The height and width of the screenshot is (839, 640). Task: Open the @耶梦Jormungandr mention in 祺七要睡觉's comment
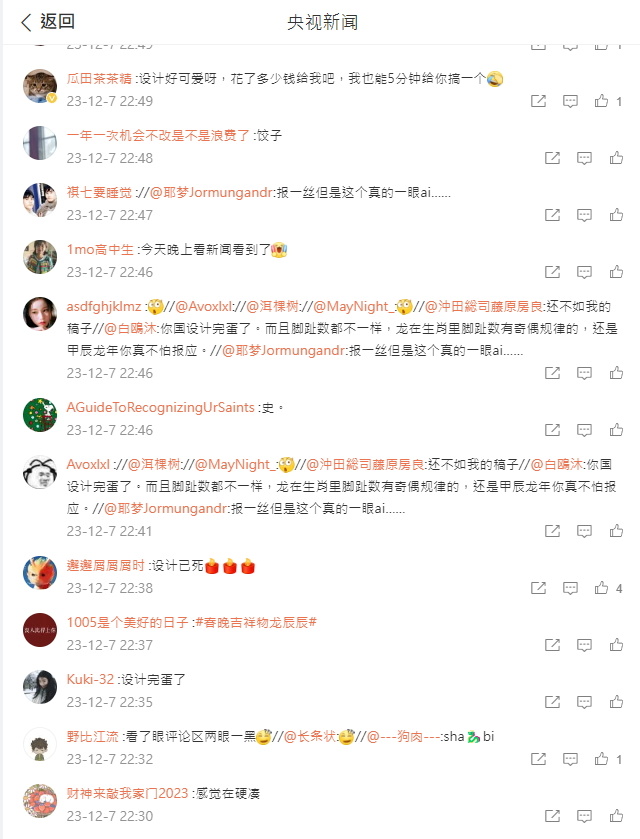pyautogui.click(x=211, y=193)
